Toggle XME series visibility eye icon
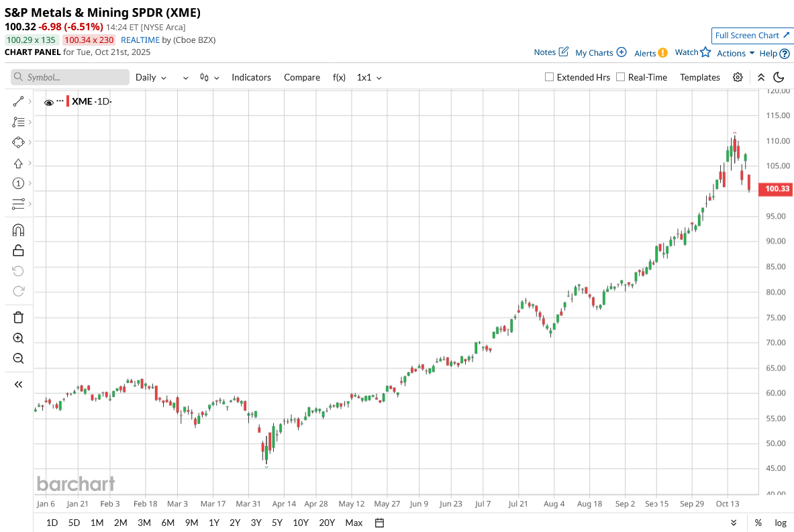This screenshot has width=794, height=532. pyautogui.click(x=49, y=102)
